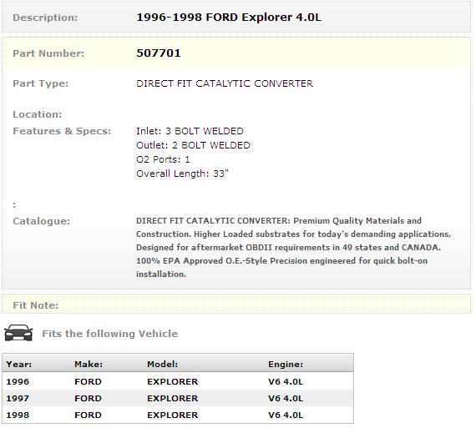This screenshot has width=476, height=448.
Task: Click the Fit Note label
Action: point(36,305)
